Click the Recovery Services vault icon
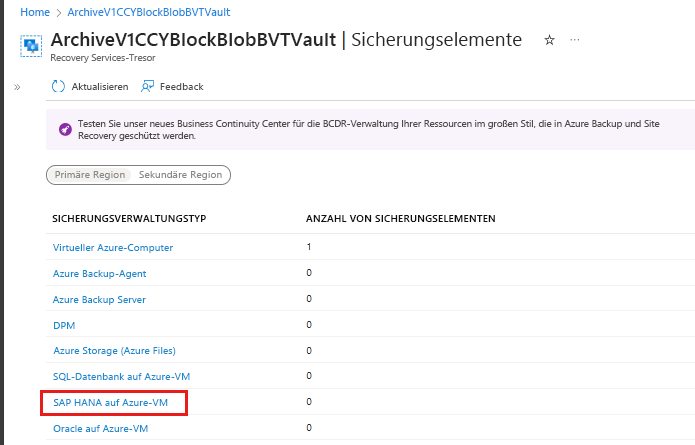This screenshot has height=445, width=695. 31,46
